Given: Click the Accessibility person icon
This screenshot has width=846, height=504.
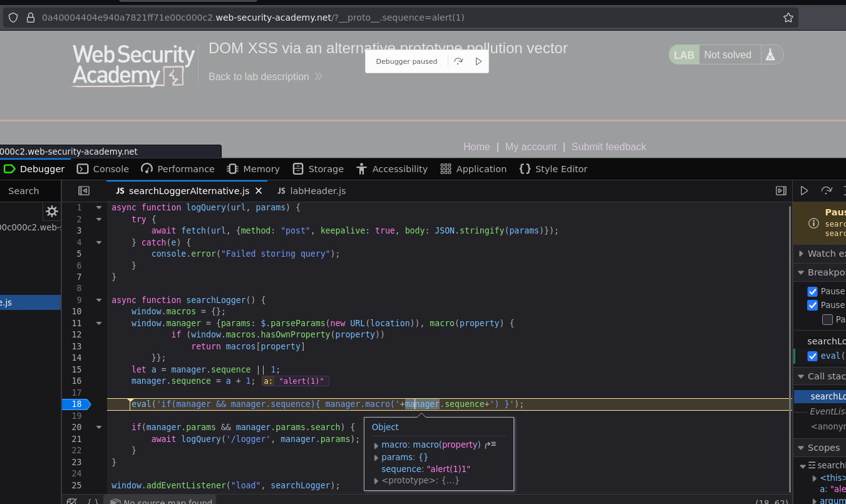Looking at the screenshot, I should pos(361,169).
